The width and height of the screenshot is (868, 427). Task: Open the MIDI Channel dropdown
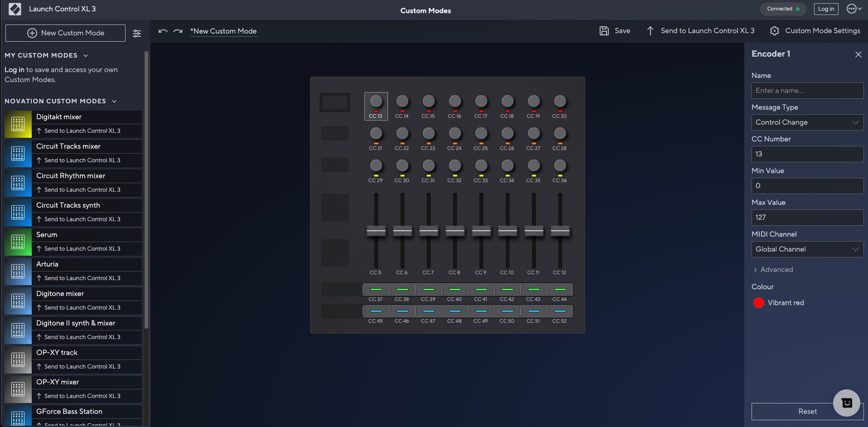pyautogui.click(x=807, y=249)
